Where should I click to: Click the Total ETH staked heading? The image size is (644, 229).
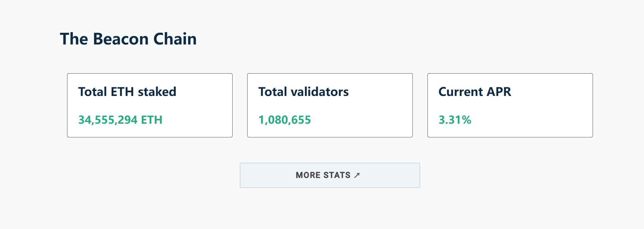click(127, 92)
